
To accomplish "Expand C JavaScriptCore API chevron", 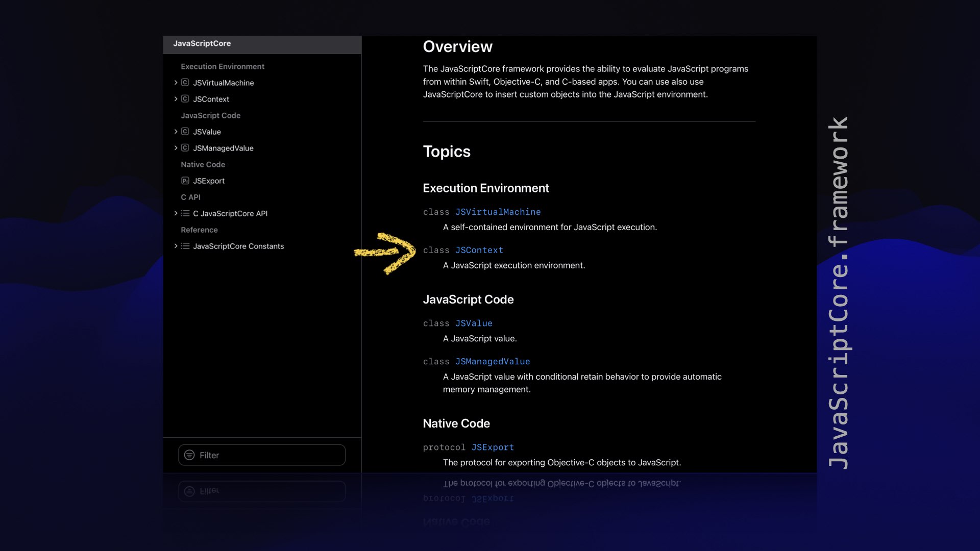I will pyautogui.click(x=176, y=213).
